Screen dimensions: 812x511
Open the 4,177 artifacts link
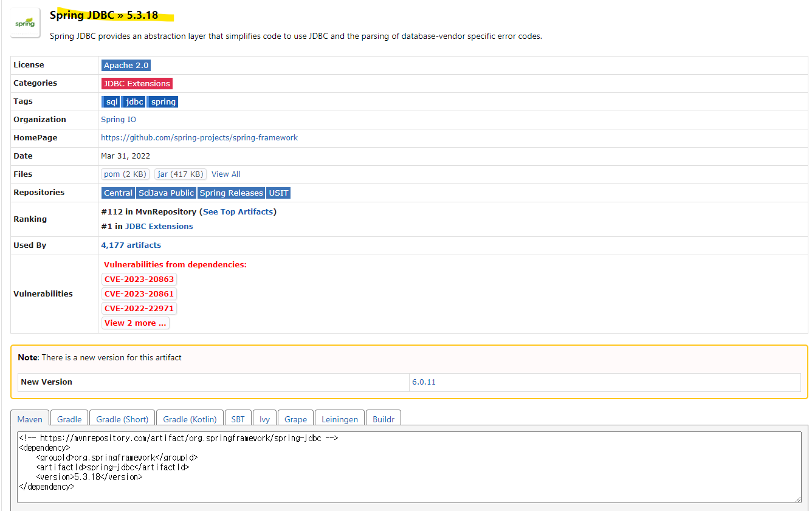(x=131, y=245)
